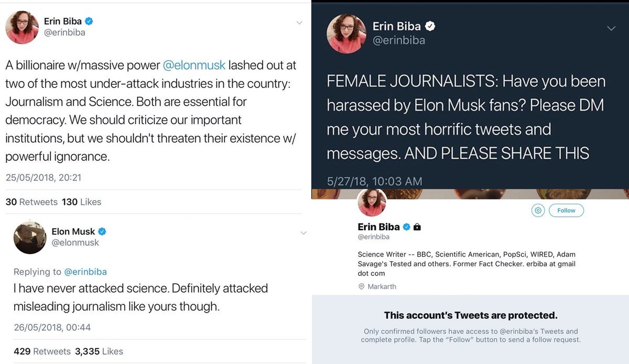629x364 pixels.
Task: Expand the chevron menu on Elon Musk's reply
Action: pyautogui.click(x=303, y=233)
